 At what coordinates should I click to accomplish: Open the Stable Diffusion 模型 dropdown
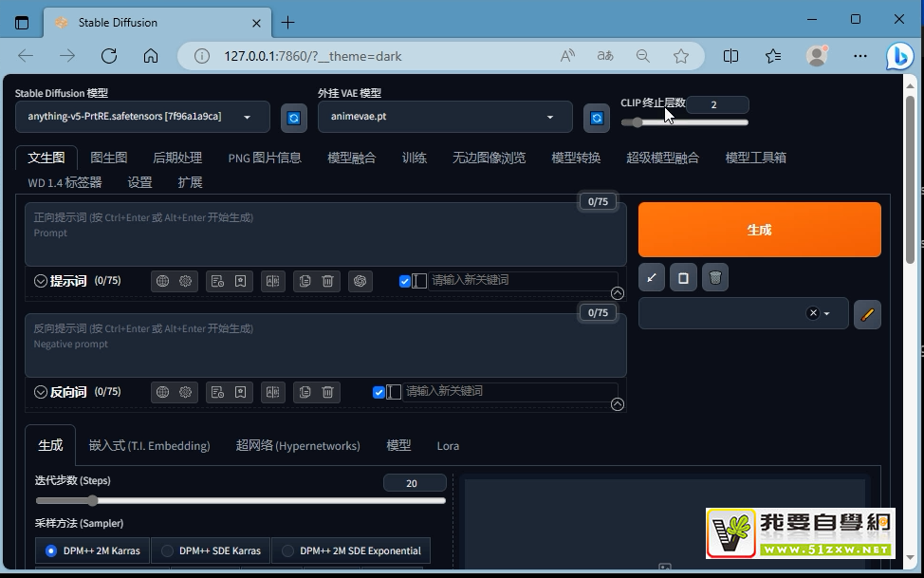point(142,117)
